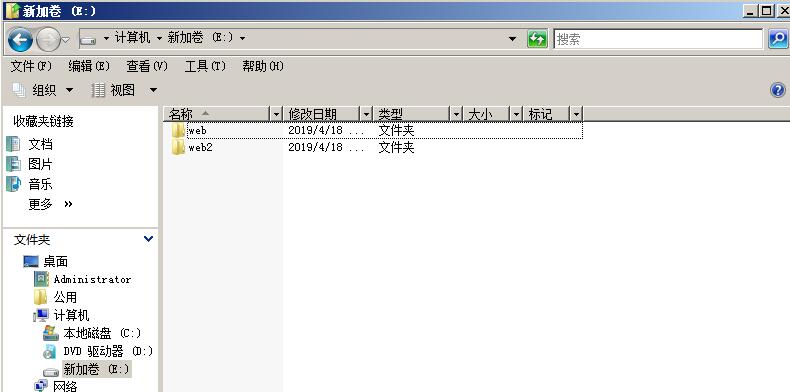Select the web2 folder icon
Viewport: 790px width, 392px height.
click(178, 147)
